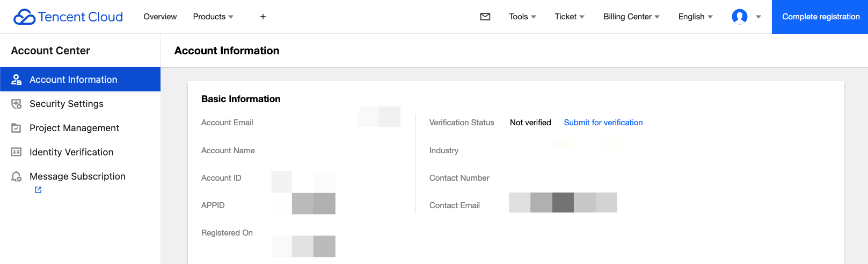The image size is (868, 264).
Task: Click the user avatar icon
Action: pos(739,17)
